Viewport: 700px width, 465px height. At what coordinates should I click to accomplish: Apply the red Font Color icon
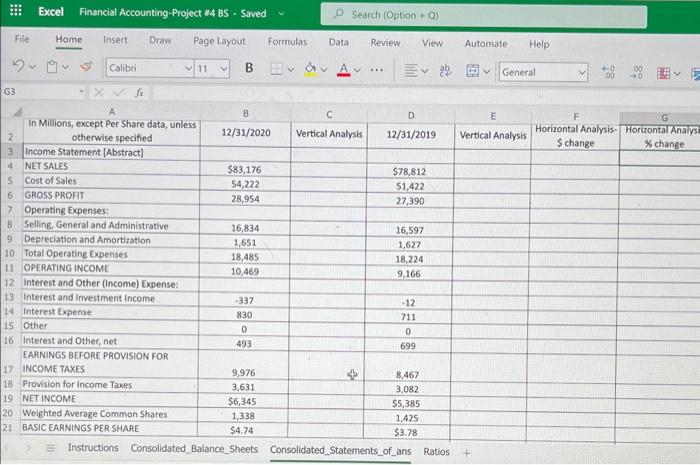coord(343,70)
